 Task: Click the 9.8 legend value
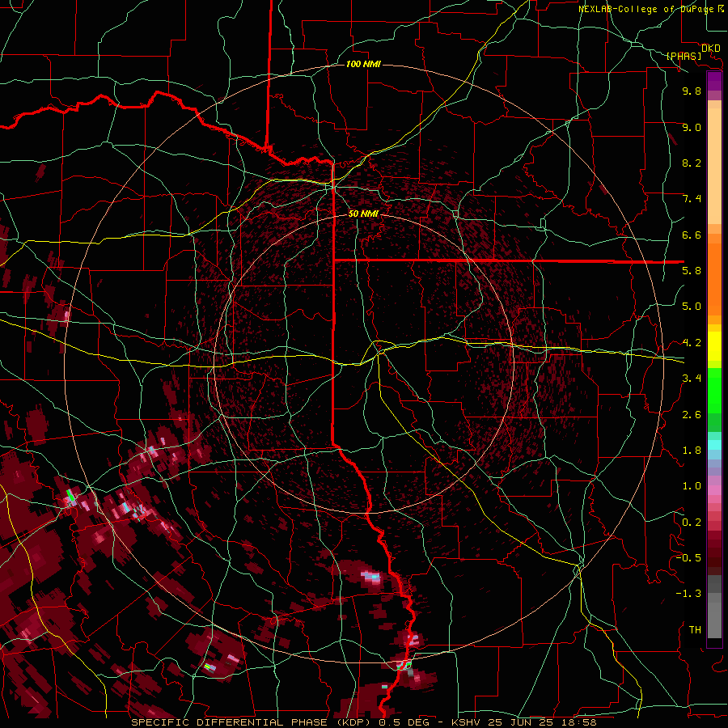(x=692, y=91)
